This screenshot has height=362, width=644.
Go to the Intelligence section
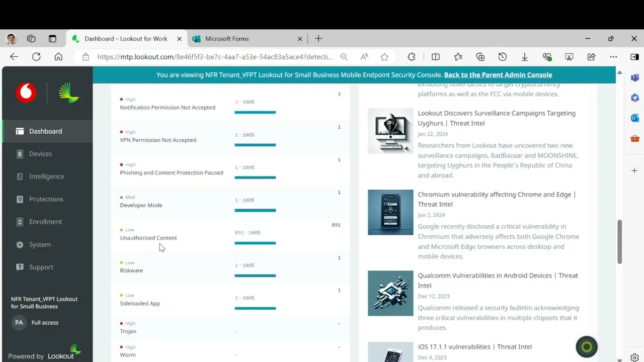[47, 176]
